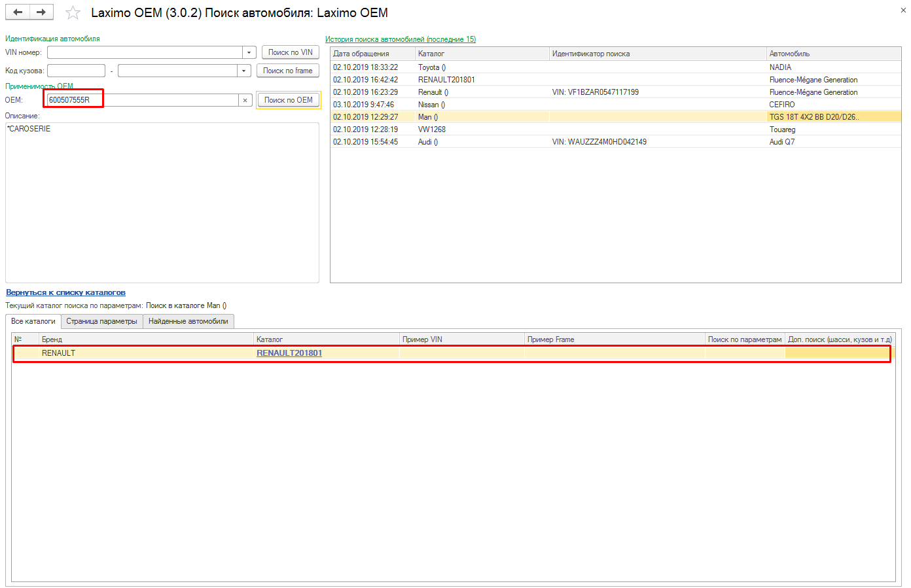
Task: Go back with the left arrow button
Action: 18,12
